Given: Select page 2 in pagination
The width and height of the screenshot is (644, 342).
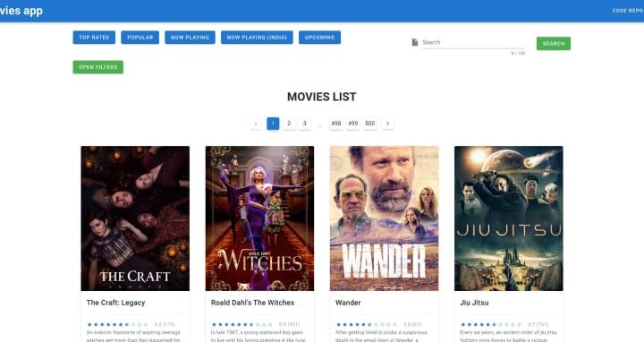Looking at the screenshot, I should tap(289, 124).
